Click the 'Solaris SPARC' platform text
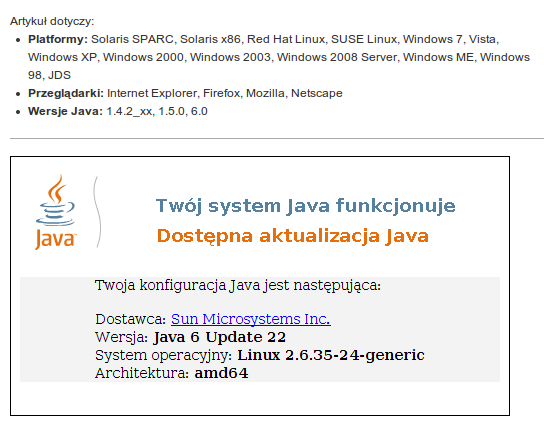Viewport: 544px width, 425px height. tap(132, 39)
